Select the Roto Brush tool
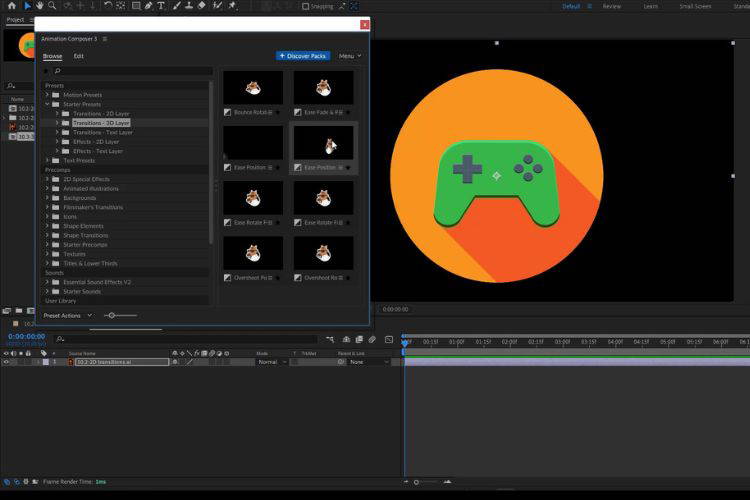 [218, 6]
